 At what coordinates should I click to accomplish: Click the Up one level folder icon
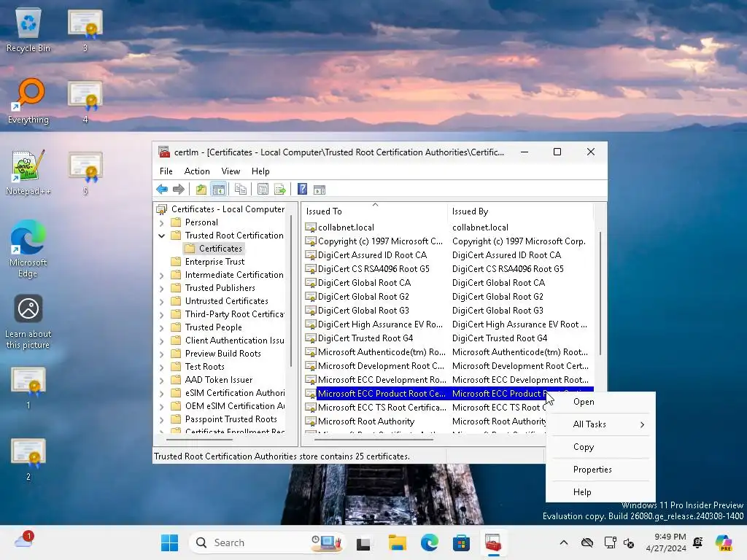pos(201,190)
